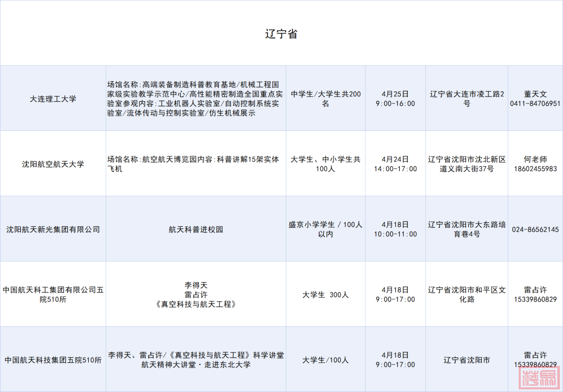Select the 中学生/大学生共200名 cell
Viewport: 563px width, 392px height.
[x=326, y=99]
